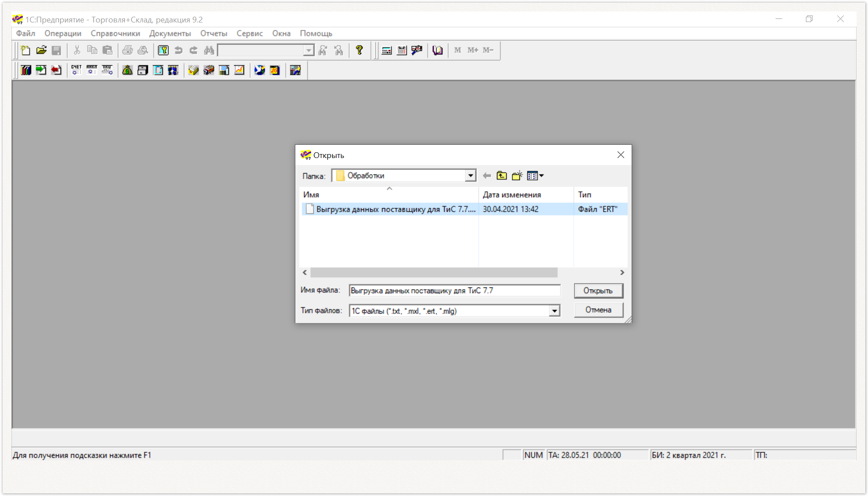868x496 pixels.
Task: Click the M- memory subtract button
Action: coord(488,50)
